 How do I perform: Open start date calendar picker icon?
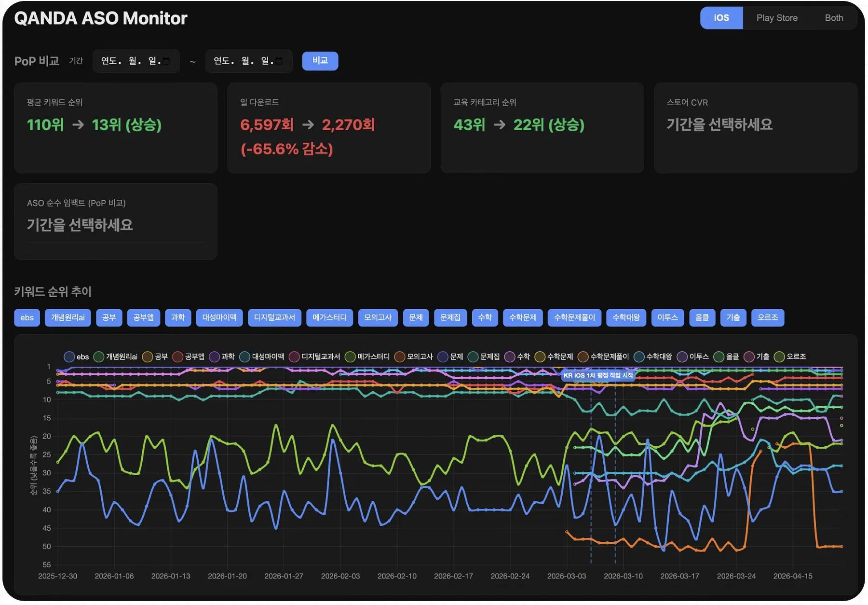click(x=166, y=61)
